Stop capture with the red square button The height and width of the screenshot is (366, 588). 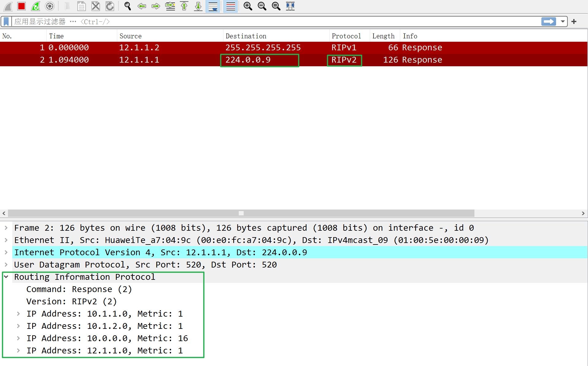(x=21, y=6)
